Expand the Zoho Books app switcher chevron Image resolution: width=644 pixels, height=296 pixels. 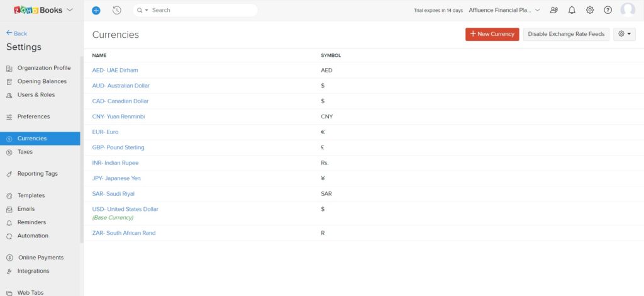tap(70, 10)
